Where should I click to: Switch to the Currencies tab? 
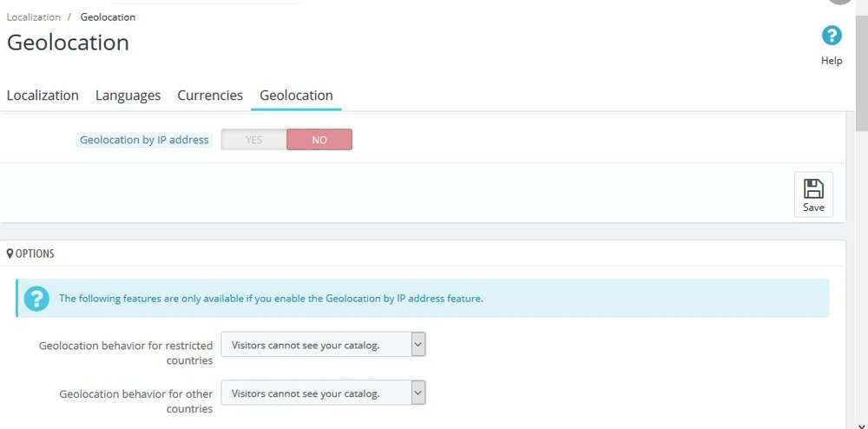[x=210, y=96]
